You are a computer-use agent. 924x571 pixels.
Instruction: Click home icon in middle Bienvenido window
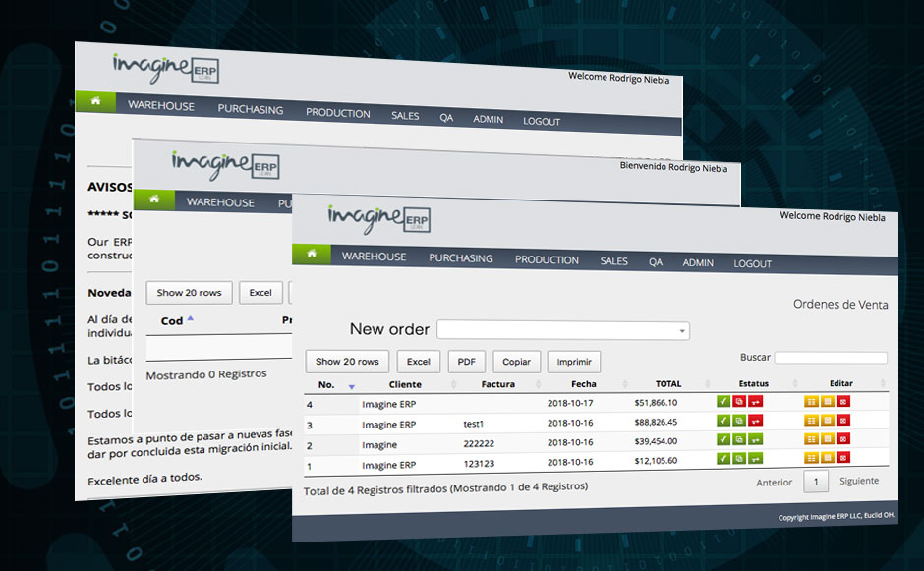(x=154, y=200)
